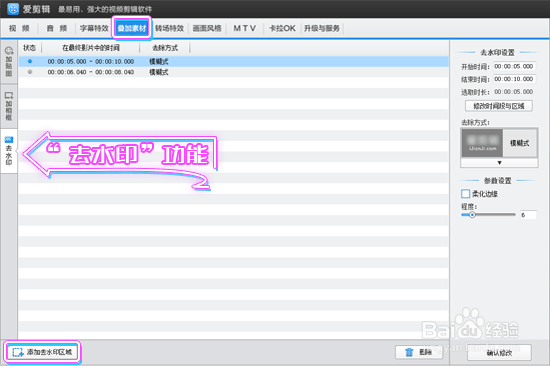Click the 模糊式 removal method thumbnail
This screenshot has width=550, height=366.
coord(499,143)
